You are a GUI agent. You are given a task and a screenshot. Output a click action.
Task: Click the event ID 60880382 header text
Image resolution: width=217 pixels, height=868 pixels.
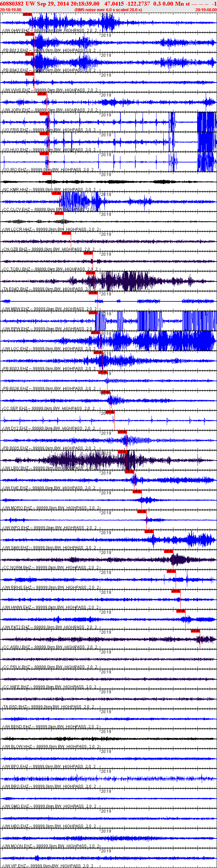[x=12, y=3]
